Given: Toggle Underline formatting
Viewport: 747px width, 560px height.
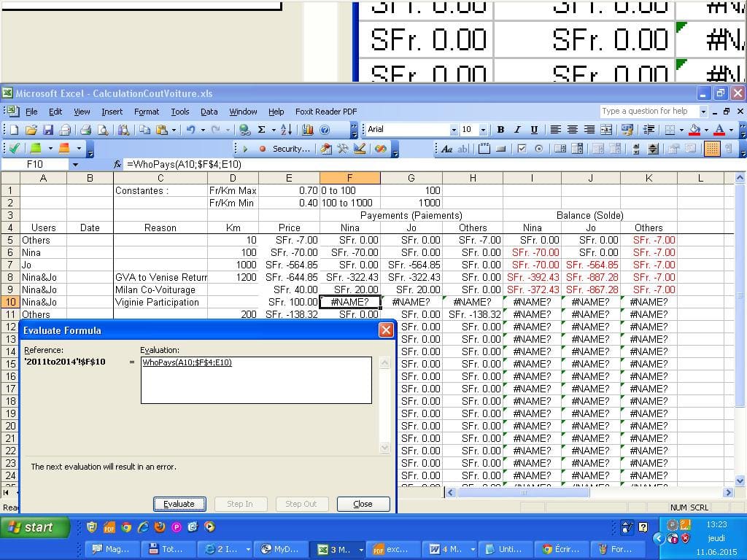Looking at the screenshot, I should pyautogui.click(x=534, y=130).
